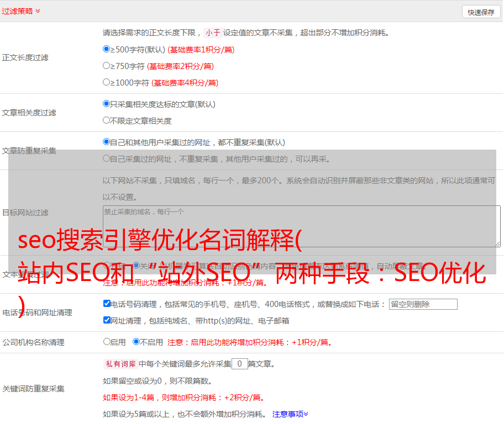This screenshot has height=424, width=504.
Task: Select ≥1000字符 length option
Action: coord(106,82)
